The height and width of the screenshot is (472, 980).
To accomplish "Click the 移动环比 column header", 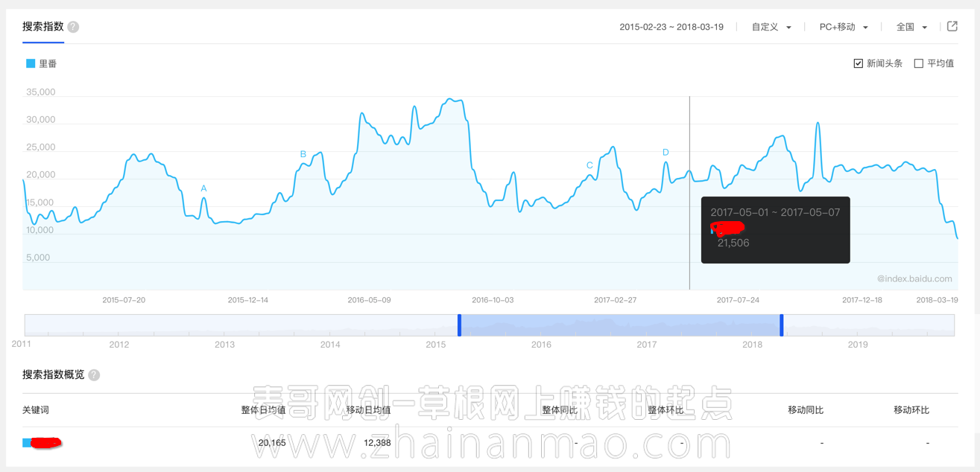I will [911, 410].
